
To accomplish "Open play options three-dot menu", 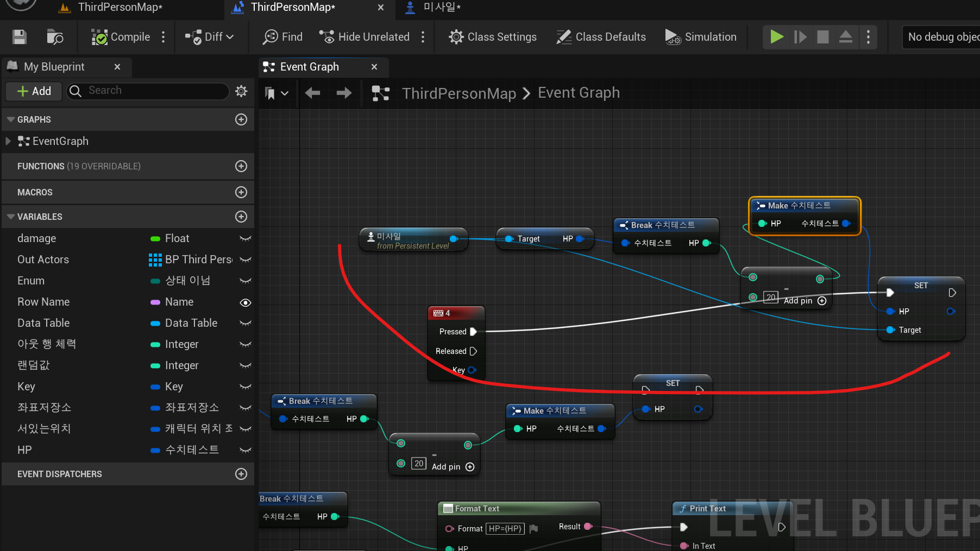I will tap(868, 37).
